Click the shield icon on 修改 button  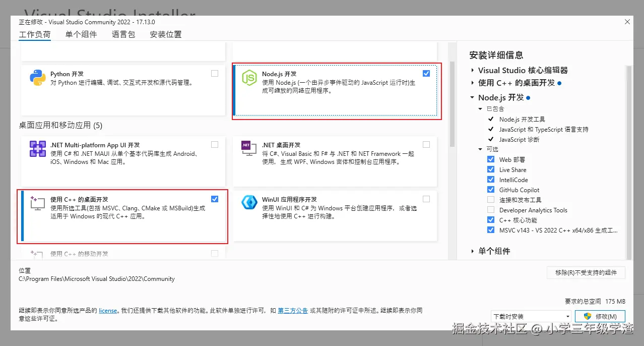tap(587, 316)
